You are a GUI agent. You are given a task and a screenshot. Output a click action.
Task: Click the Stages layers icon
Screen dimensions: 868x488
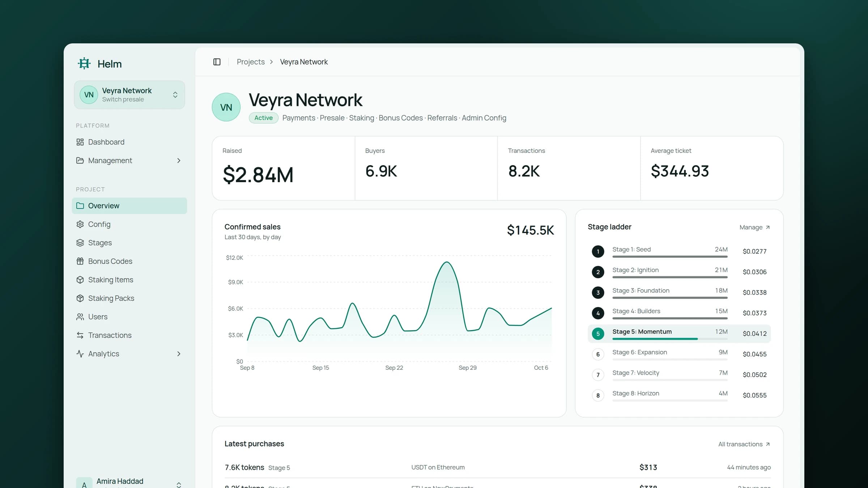(x=80, y=243)
